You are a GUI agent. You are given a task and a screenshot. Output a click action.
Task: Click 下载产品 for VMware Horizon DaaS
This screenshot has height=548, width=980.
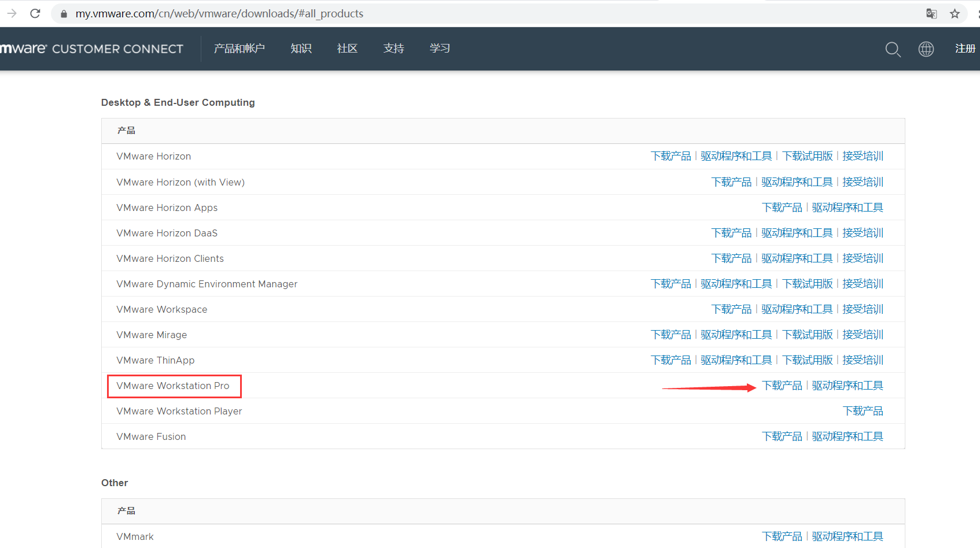pos(731,233)
